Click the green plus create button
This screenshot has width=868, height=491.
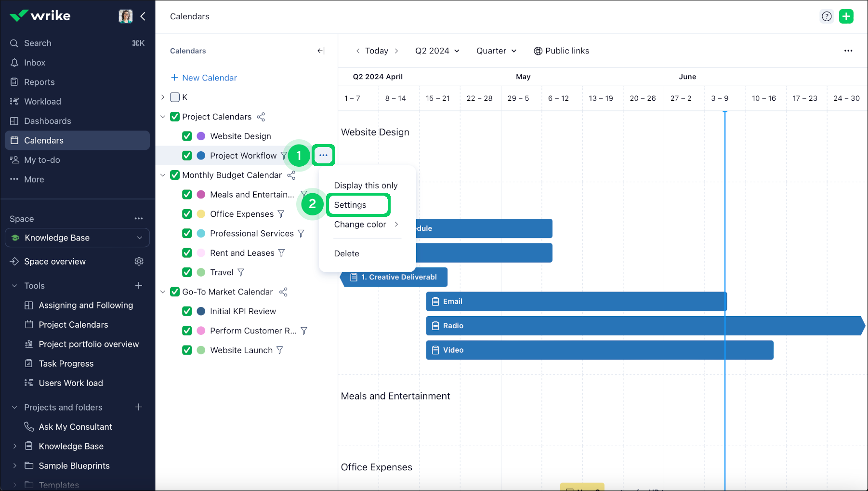coord(846,16)
